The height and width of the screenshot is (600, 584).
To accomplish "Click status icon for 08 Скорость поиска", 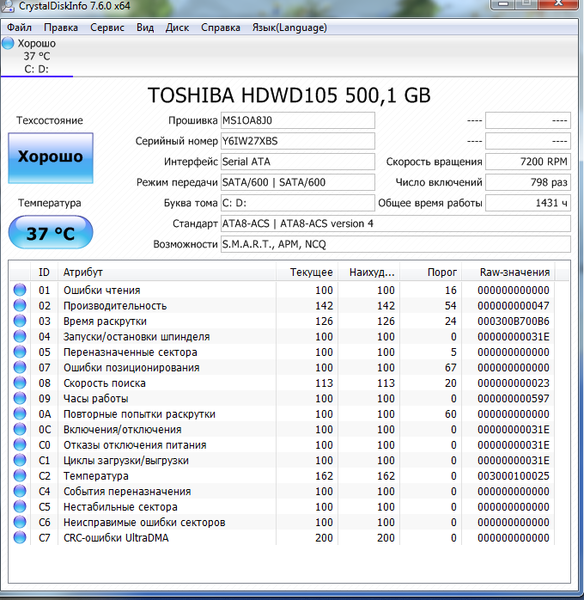I will (x=20, y=383).
